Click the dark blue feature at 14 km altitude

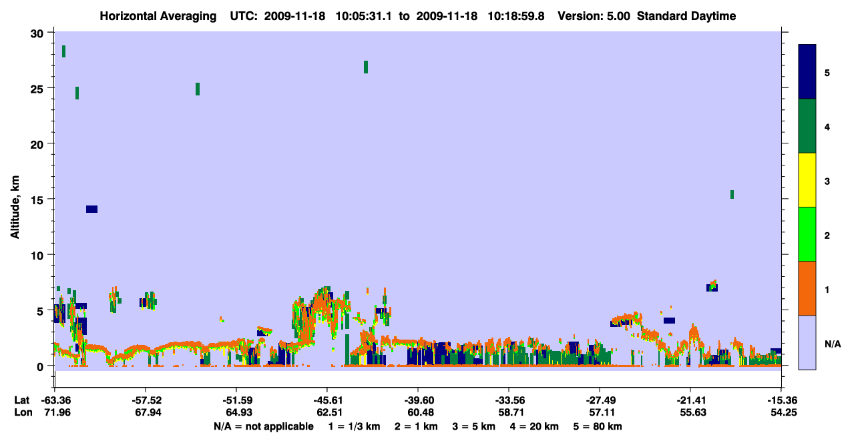coord(91,209)
